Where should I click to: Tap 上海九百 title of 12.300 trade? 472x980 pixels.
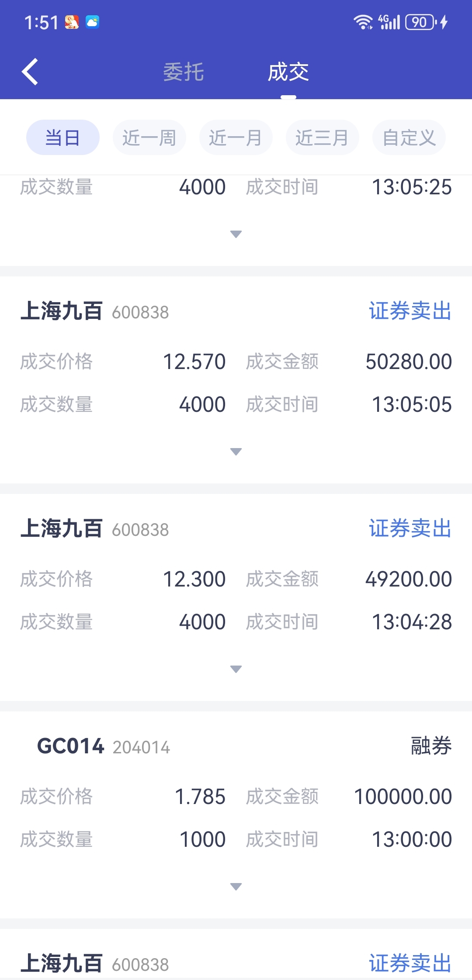pos(62,529)
